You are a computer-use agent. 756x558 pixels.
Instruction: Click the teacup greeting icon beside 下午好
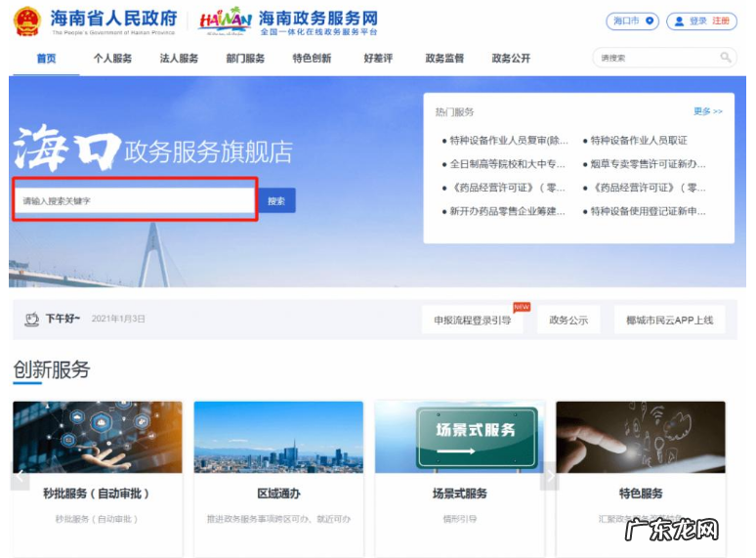point(32,320)
